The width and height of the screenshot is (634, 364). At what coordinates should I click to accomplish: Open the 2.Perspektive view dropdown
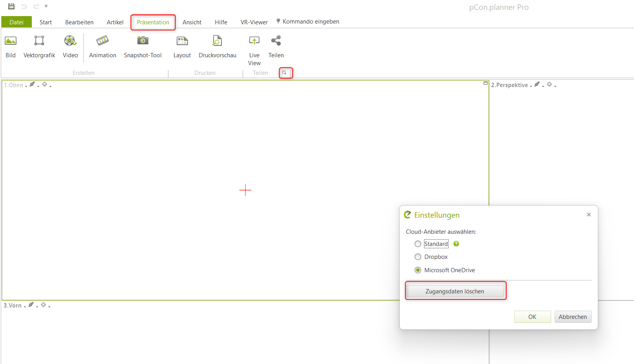(x=512, y=85)
